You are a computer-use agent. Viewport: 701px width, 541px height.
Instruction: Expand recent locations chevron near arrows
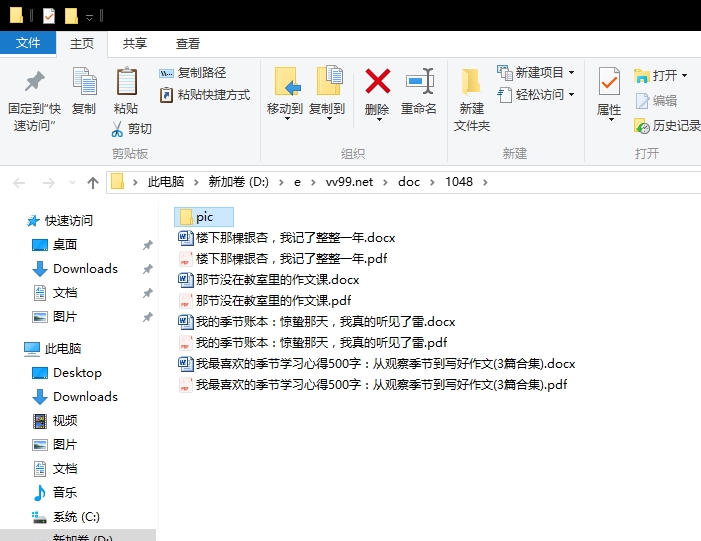pos(72,182)
